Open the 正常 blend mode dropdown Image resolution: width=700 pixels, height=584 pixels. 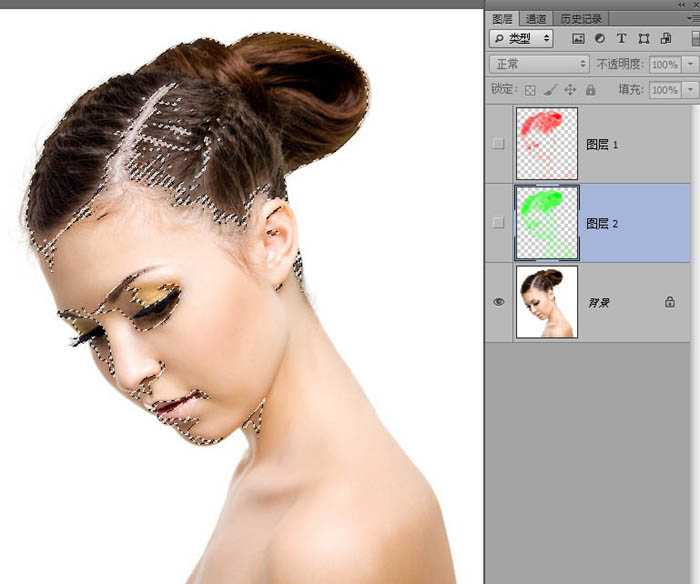point(540,64)
